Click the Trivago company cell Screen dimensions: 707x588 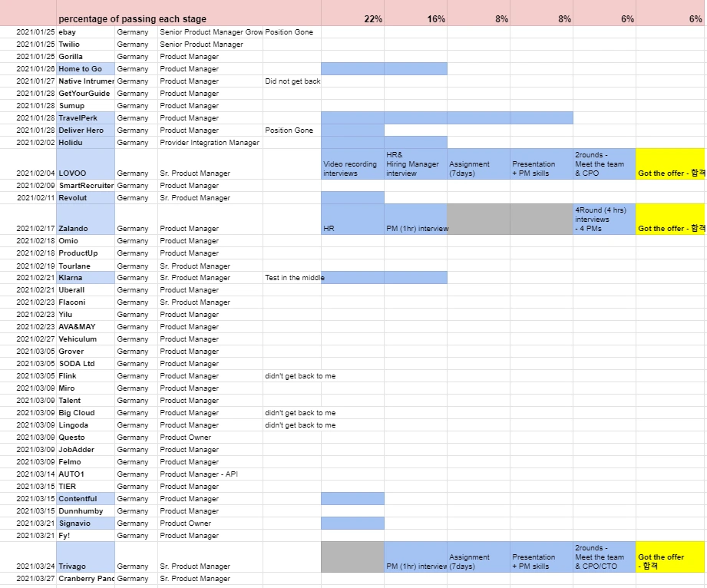86,557
